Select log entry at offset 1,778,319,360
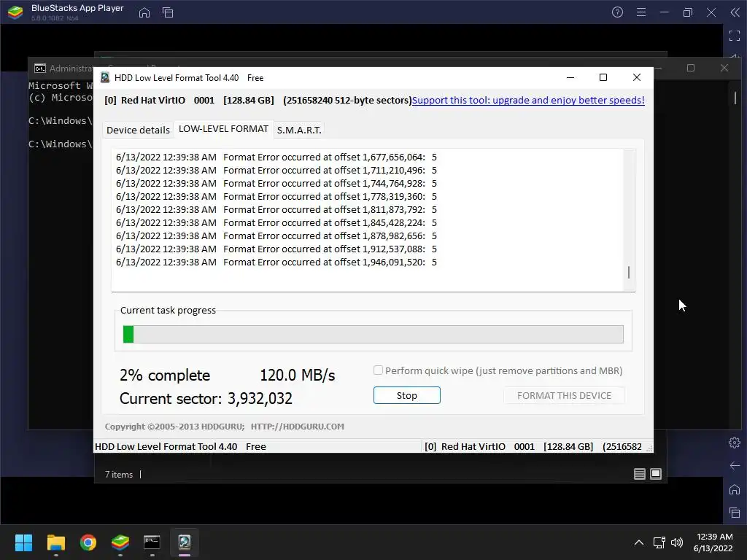This screenshot has width=747, height=560. pos(276,196)
